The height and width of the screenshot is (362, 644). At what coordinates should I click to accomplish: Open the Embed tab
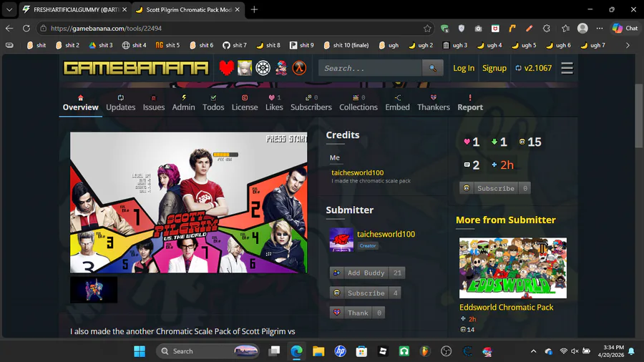coord(397,103)
